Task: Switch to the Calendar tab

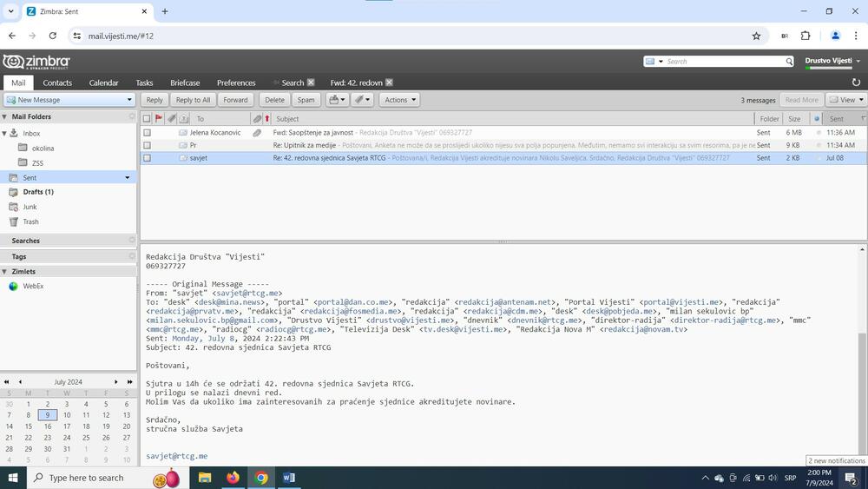Action: [103, 83]
